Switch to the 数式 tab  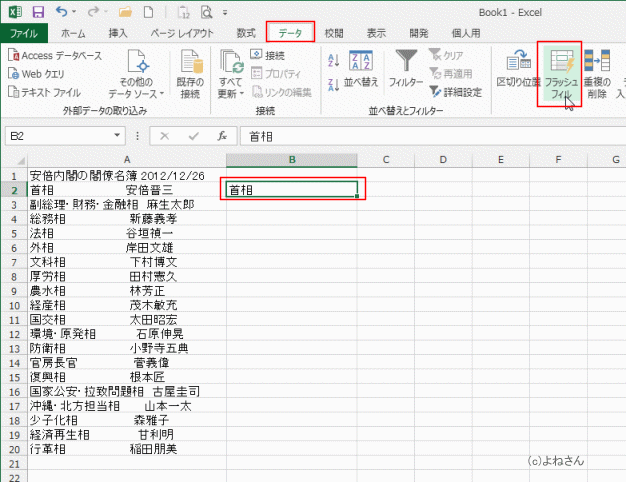tap(246, 33)
